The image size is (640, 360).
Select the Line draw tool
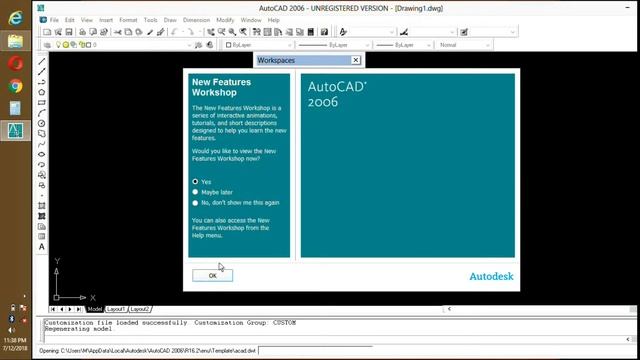(x=42, y=62)
